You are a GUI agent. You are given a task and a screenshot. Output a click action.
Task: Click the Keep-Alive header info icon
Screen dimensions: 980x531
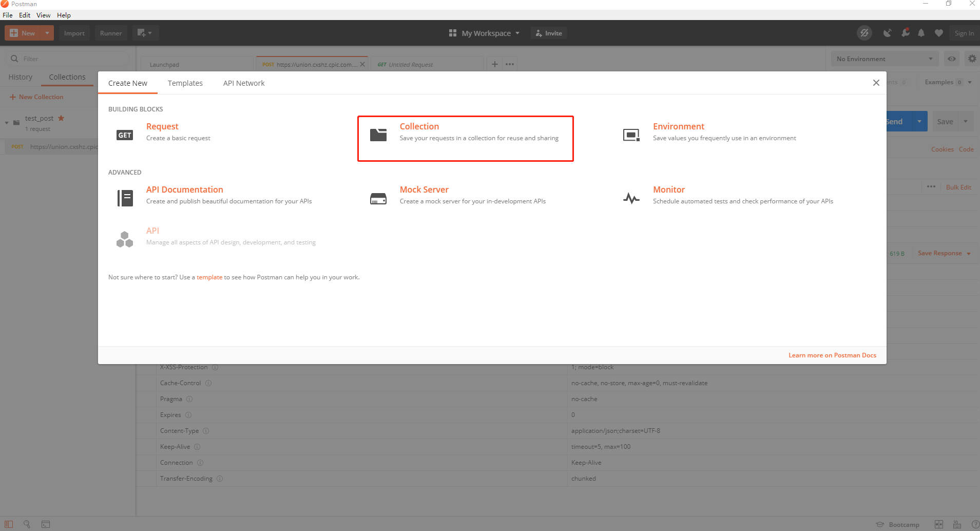(x=197, y=447)
